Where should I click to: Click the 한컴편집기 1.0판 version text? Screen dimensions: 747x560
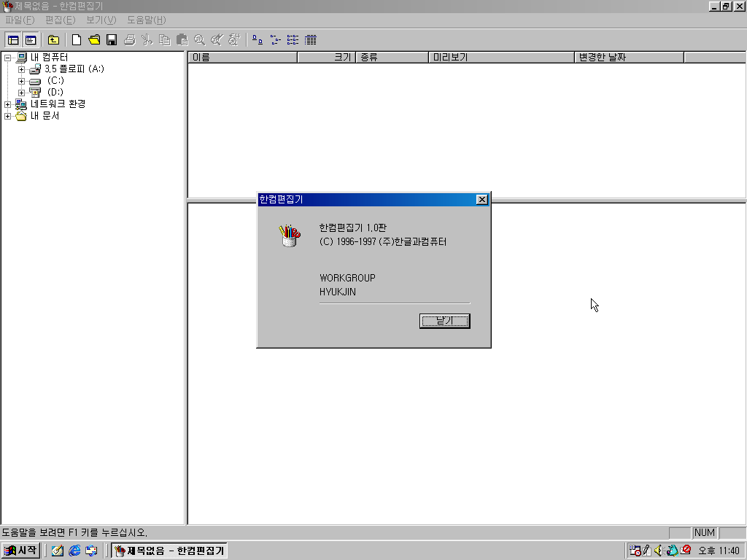coord(352,227)
